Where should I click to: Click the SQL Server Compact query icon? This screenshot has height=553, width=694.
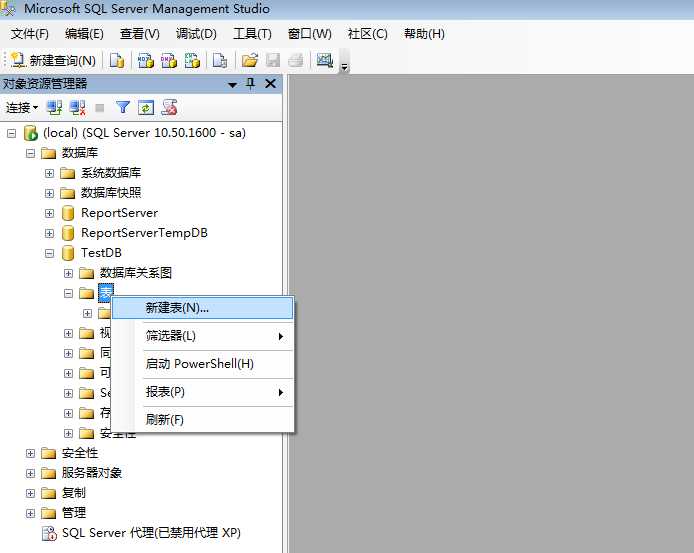[220, 60]
